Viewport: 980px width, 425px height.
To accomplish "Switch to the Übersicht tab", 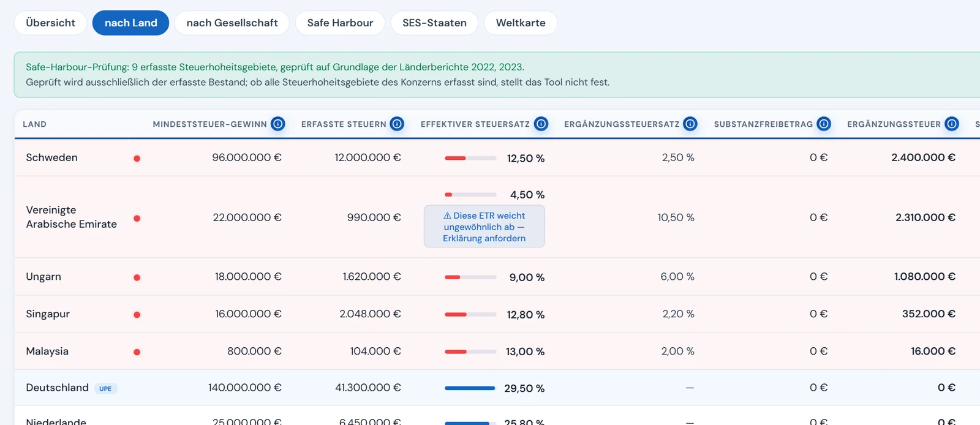I will point(51,23).
